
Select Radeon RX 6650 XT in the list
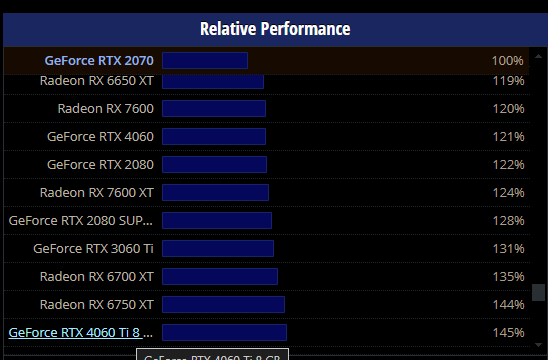[96, 81]
